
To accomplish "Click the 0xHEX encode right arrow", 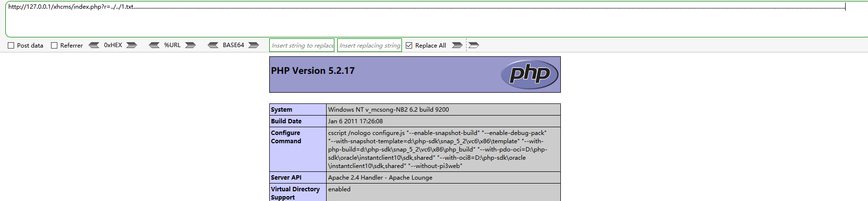I will (132, 45).
